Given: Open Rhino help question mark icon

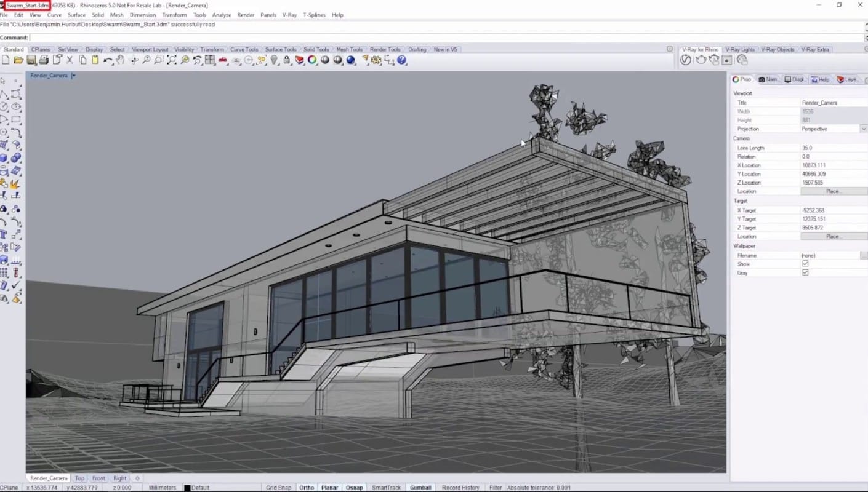Looking at the screenshot, I should (402, 60).
